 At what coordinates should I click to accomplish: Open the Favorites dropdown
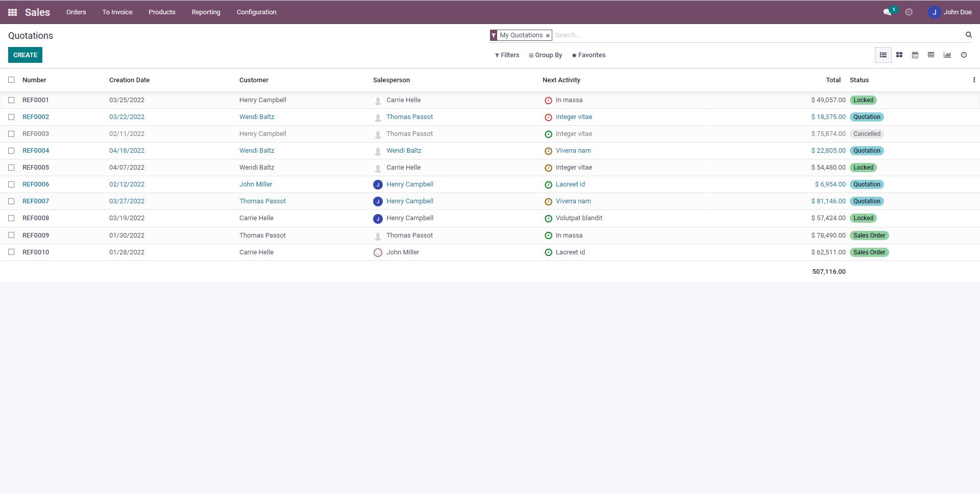(589, 55)
